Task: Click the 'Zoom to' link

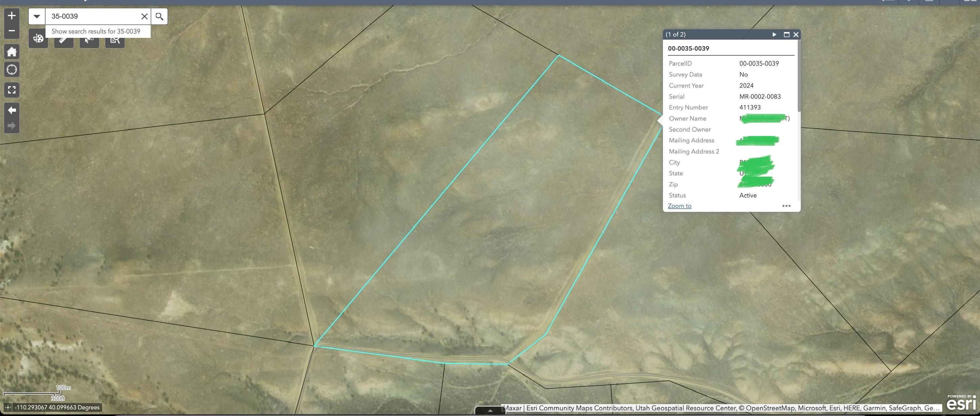Action: [x=680, y=206]
